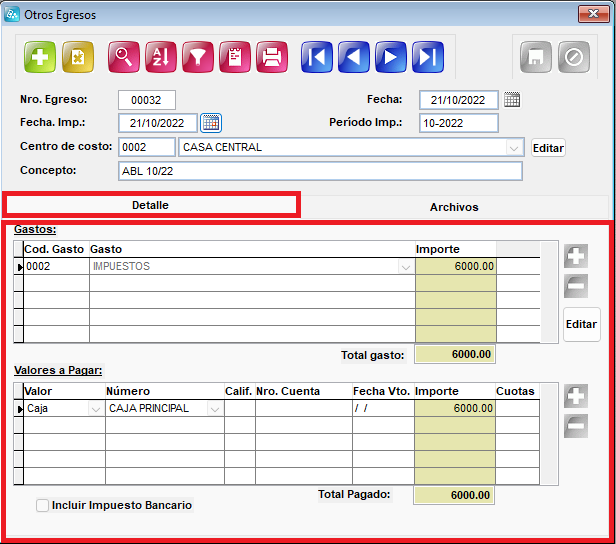This screenshot has width=616, height=544.
Task: Remove row with Valores a Pagar minus
Action: (x=576, y=426)
